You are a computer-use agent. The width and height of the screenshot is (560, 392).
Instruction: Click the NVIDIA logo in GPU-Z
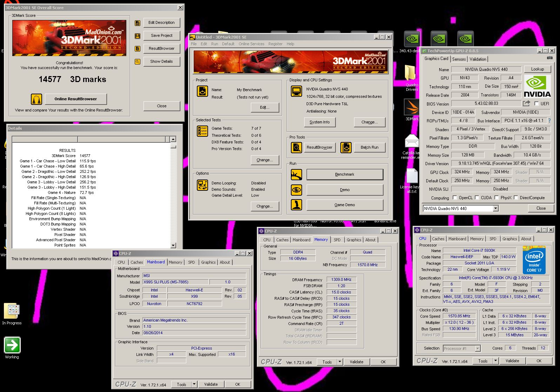tap(537, 87)
